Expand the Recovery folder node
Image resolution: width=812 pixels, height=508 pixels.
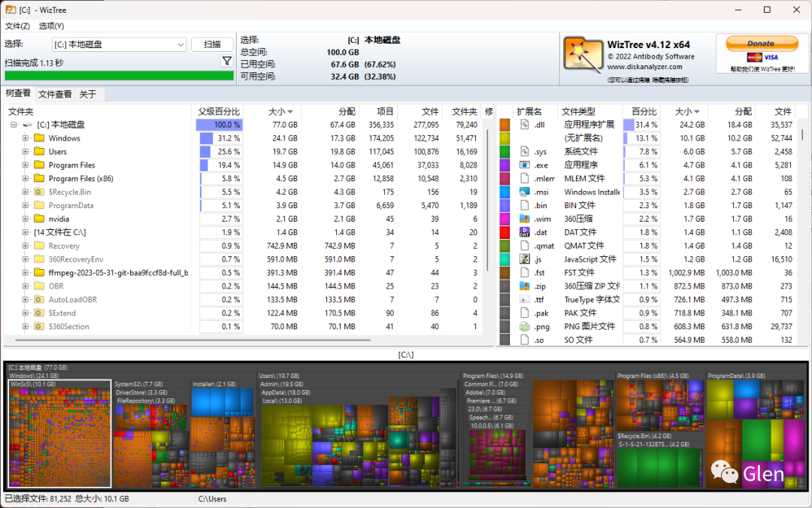point(25,246)
